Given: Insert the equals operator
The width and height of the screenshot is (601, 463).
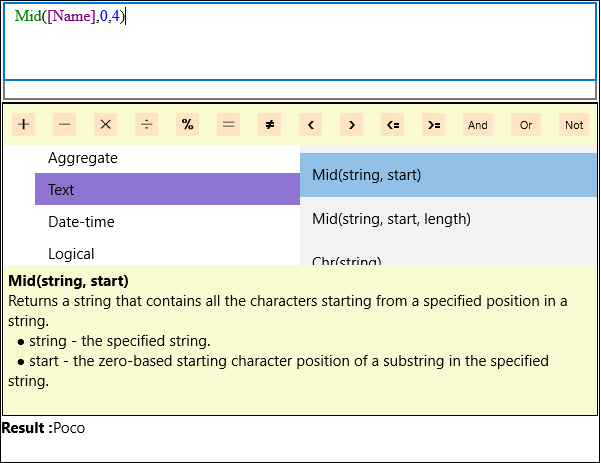Looking at the screenshot, I should coord(228,125).
